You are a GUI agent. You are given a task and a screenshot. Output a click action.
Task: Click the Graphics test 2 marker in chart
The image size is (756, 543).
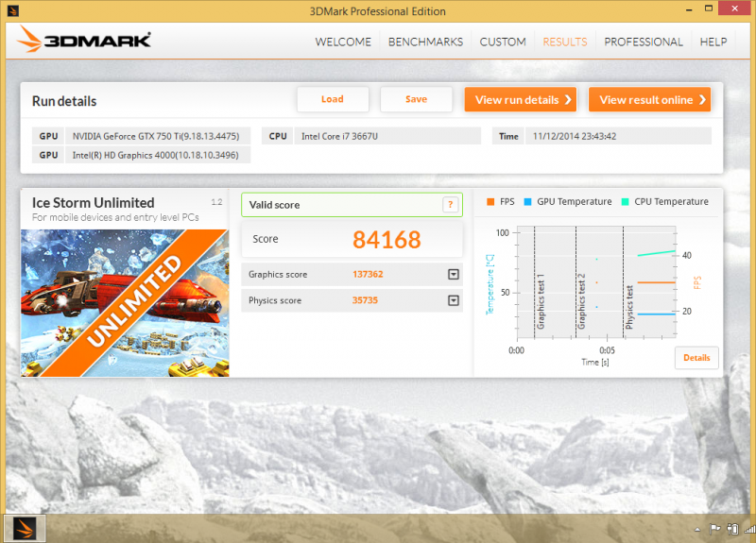tap(581, 301)
